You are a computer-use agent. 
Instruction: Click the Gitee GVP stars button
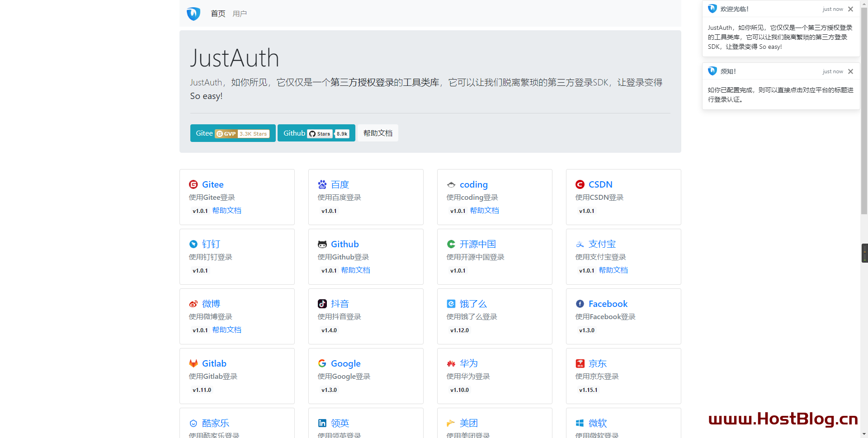(233, 133)
